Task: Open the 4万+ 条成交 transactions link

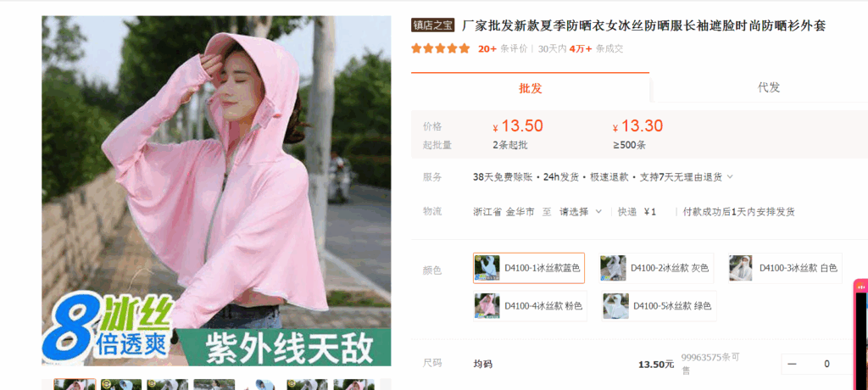Action: [596, 49]
